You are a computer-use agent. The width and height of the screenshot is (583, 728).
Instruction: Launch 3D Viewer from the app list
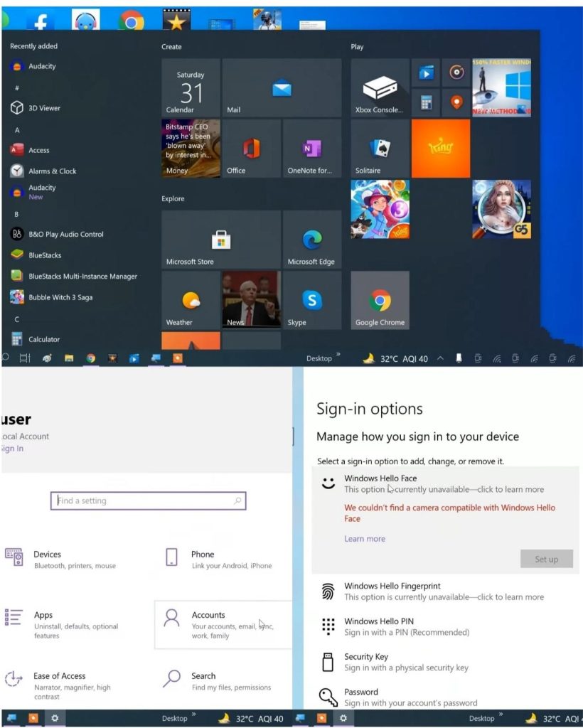(36, 108)
